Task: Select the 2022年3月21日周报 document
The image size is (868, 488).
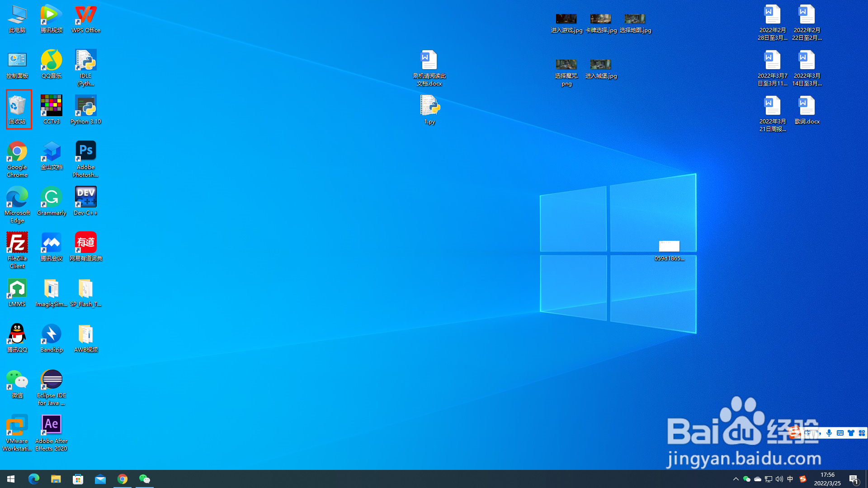Action: 773,114
